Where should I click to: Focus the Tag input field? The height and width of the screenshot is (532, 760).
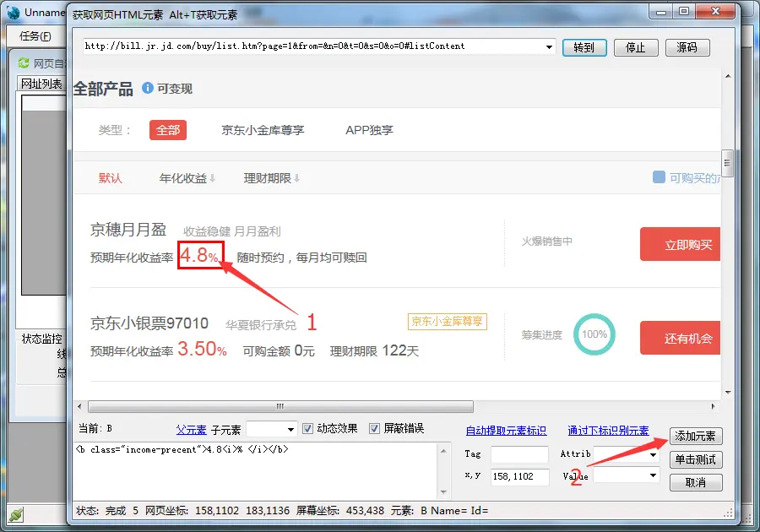point(519,454)
